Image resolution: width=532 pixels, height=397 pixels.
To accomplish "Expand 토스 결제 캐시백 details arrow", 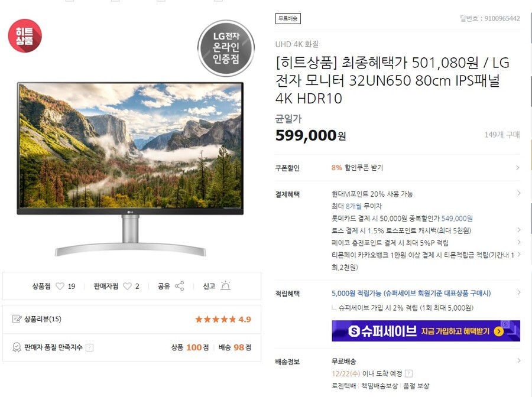I will tap(519, 230).
